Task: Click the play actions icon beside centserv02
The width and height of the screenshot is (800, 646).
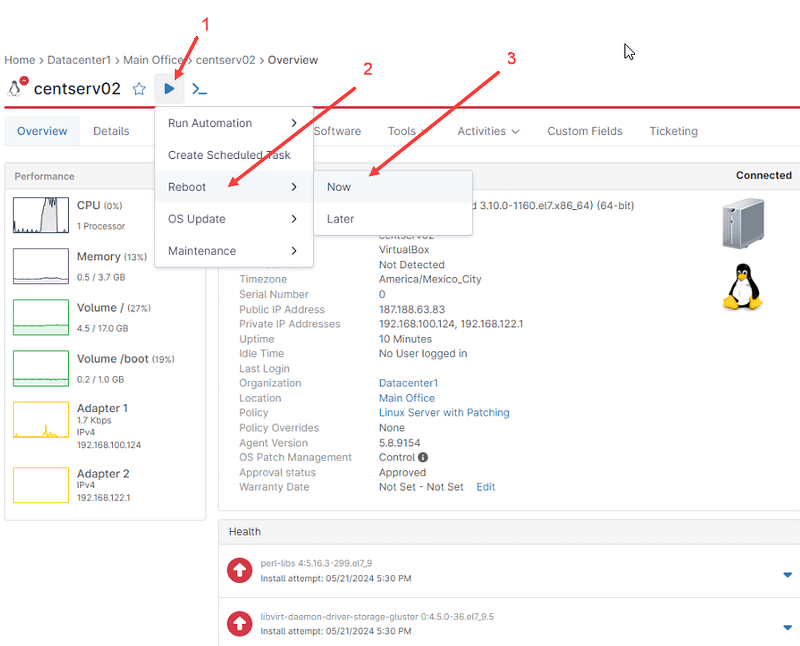Action: [170, 89]
